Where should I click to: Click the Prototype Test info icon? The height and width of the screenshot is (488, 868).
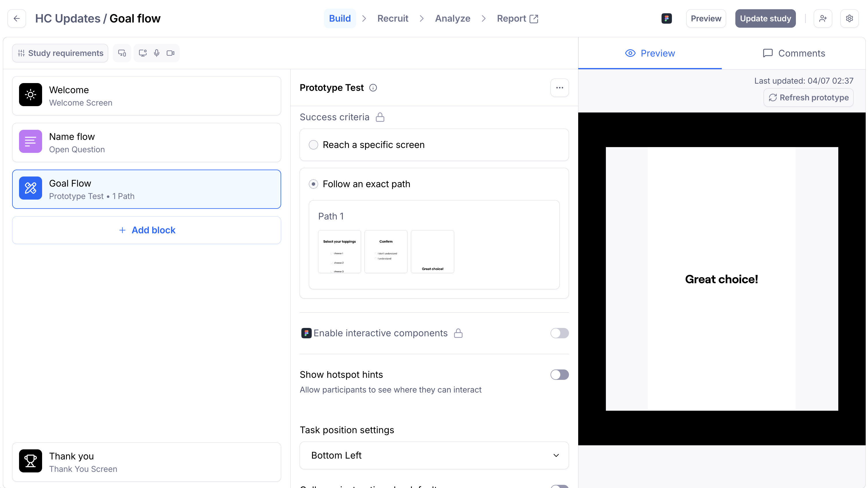(x=373, y=88)
